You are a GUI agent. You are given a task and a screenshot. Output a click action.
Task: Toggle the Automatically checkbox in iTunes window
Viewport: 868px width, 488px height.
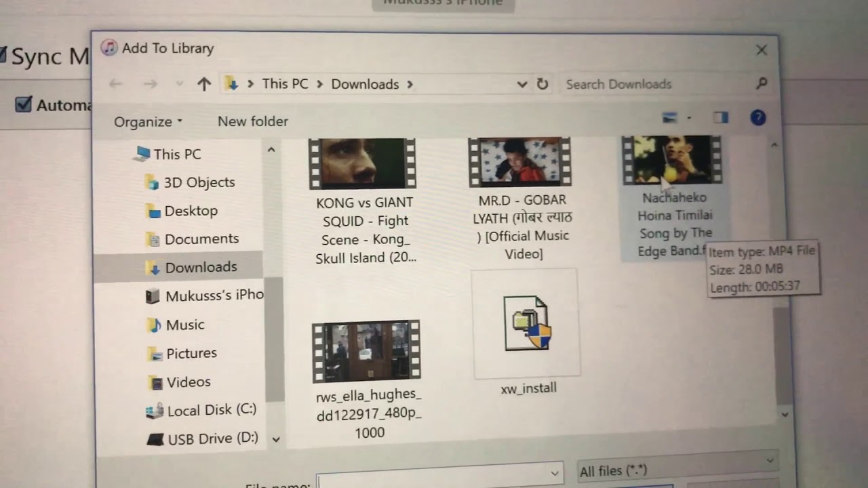24,104
